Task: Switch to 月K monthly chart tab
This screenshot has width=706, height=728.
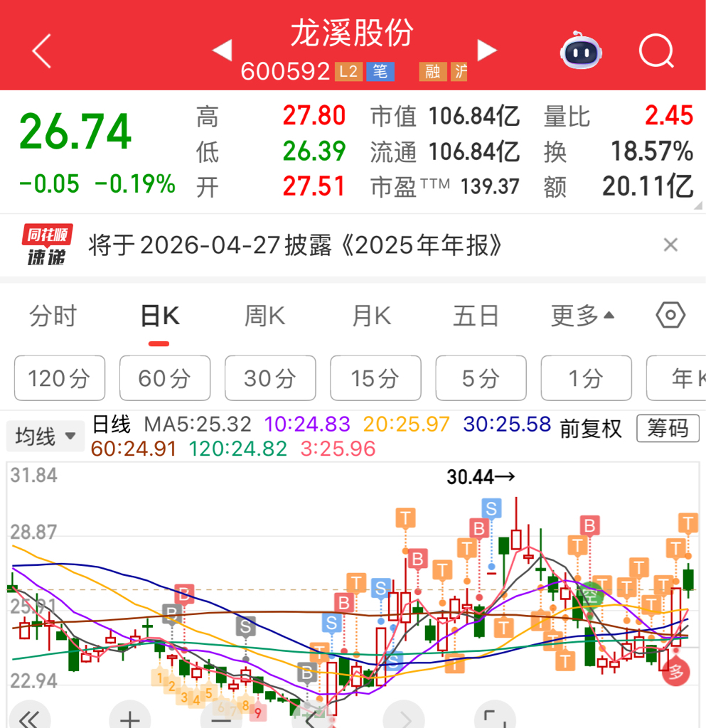Action: click(371, 316)
